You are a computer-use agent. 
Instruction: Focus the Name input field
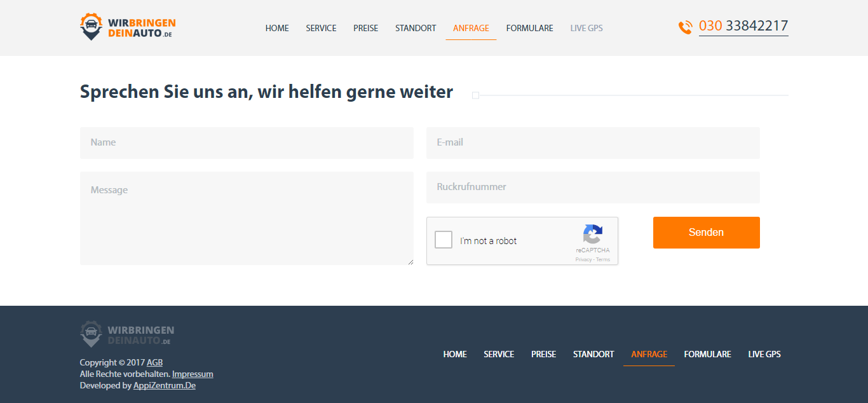coord(247,142)
